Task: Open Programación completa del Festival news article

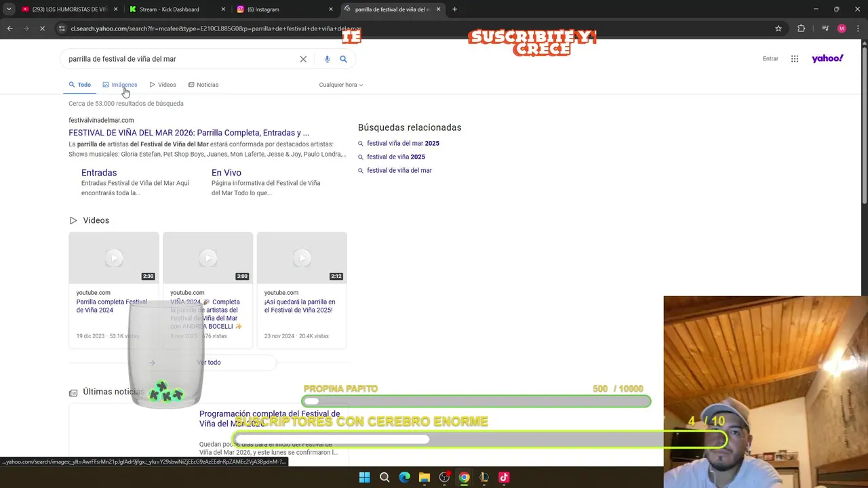Action: tap(270, 419)
